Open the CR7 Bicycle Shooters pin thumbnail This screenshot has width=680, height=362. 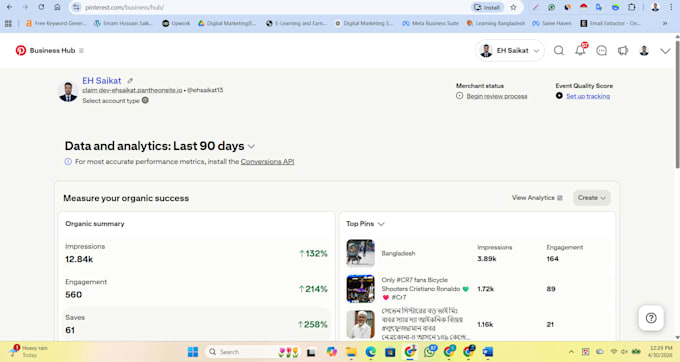[360, 289]
